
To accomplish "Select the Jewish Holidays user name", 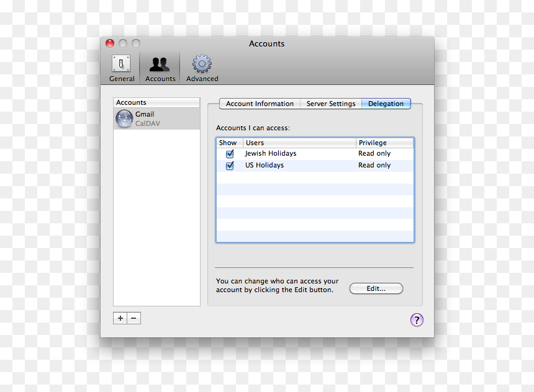I will pos(270,153).
